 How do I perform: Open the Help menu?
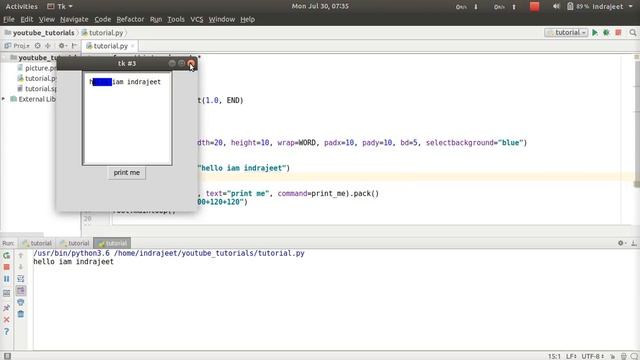[247, 19]
